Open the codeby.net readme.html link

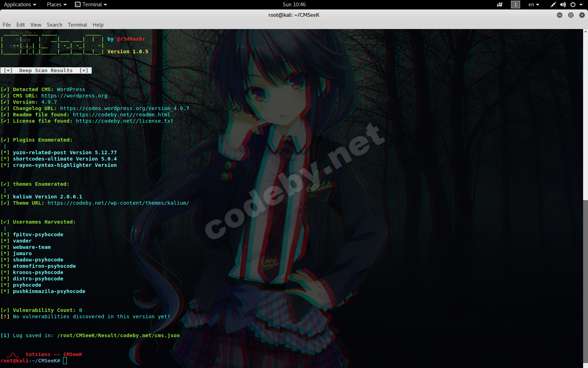(121, 115)
